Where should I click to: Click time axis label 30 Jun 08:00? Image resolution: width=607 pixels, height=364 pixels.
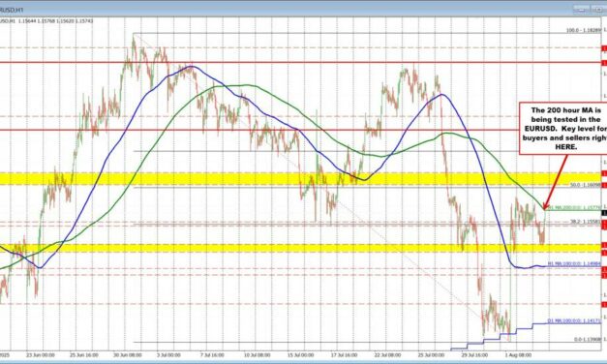coord(128,354)
